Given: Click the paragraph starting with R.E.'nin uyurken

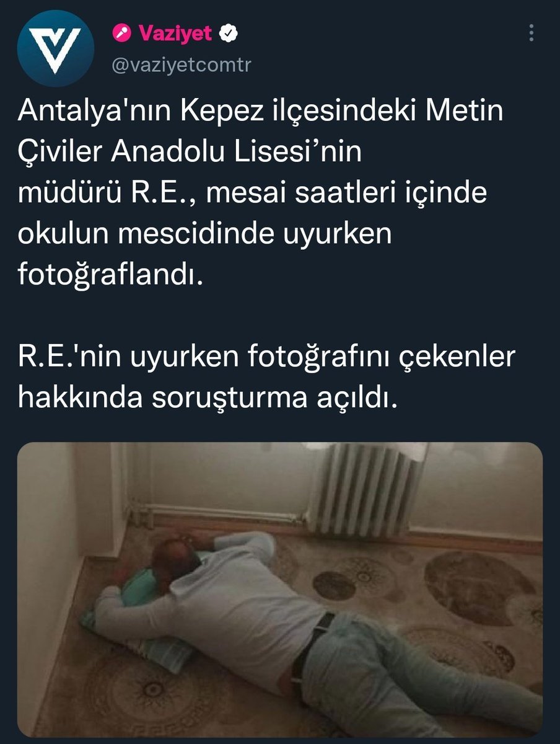Looking at the screenshot, I should [266, 378].
